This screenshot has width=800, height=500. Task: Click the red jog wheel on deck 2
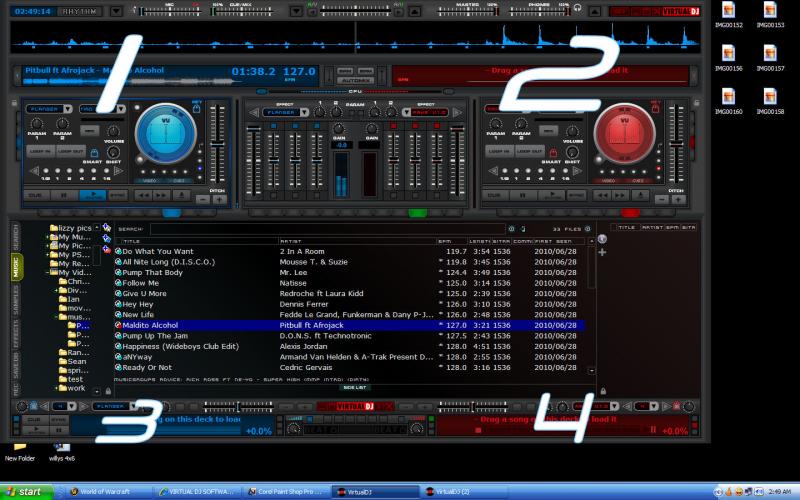[624, 134]
